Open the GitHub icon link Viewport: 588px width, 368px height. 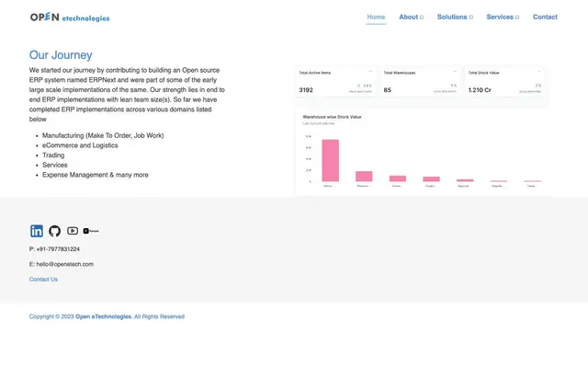click(x=55, y=231)
